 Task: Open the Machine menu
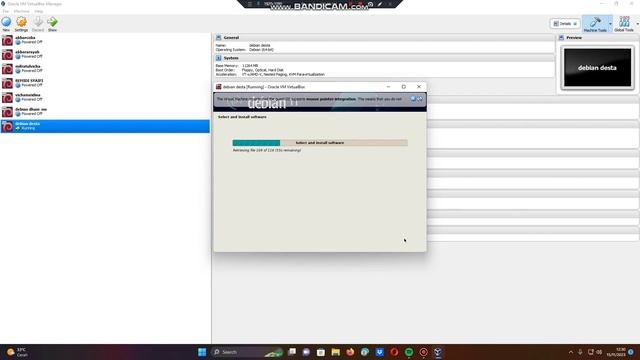point(22,11)
